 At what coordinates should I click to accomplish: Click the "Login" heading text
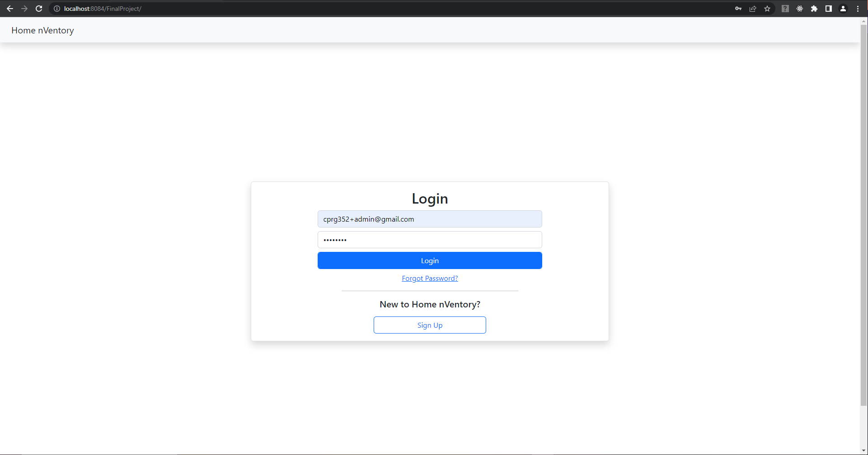coord(430,199)
